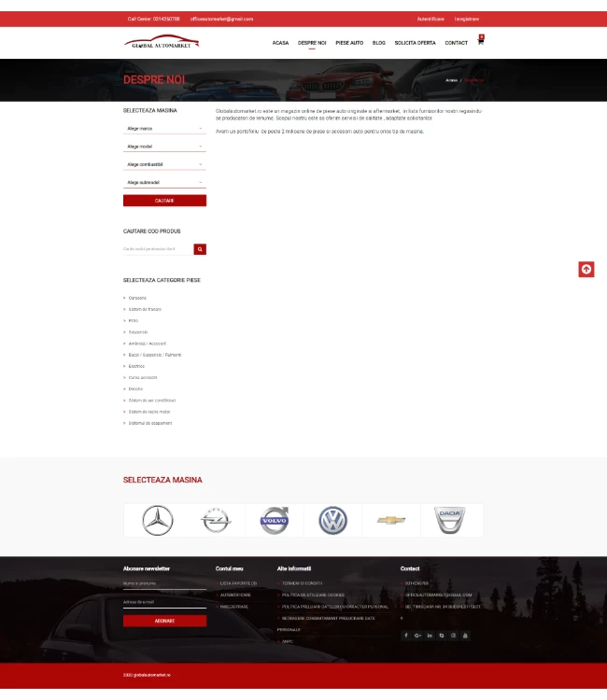Open the Alege combustibil dropdown
607x700 pixels.
click(x=164, y=164)
